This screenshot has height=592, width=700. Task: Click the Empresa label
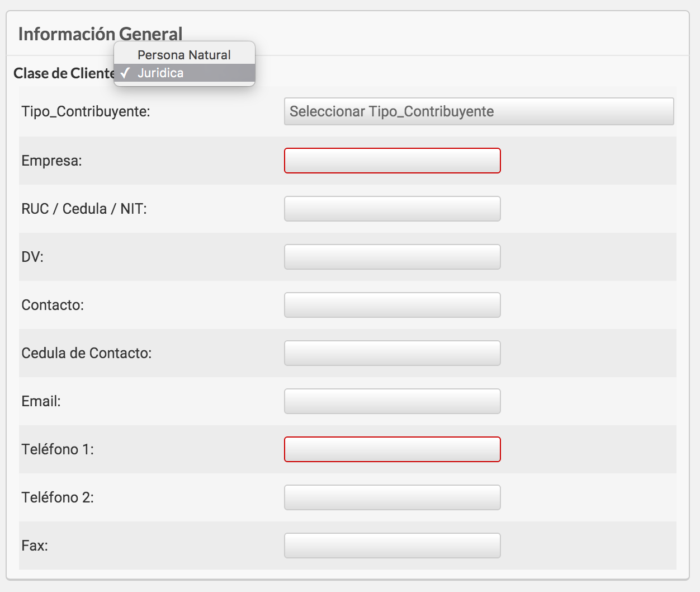pyautogui.click(x=51, y=161)
